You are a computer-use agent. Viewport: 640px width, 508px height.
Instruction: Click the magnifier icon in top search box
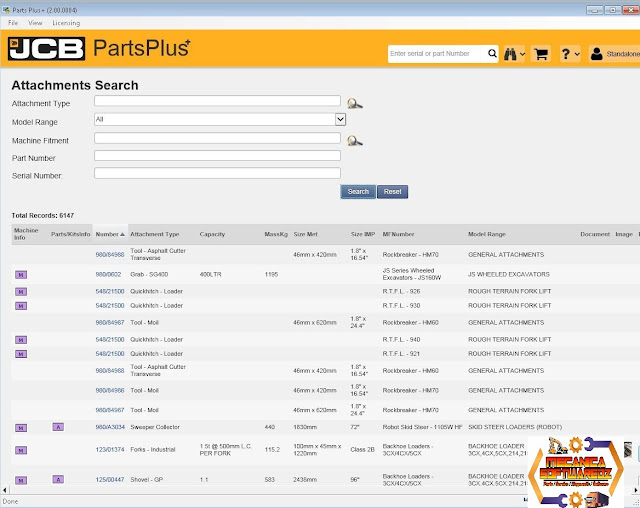click(492, 53)
